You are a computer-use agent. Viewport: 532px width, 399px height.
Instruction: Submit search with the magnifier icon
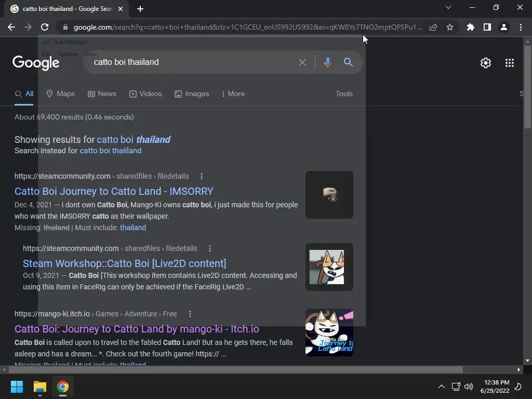[348, 62]
